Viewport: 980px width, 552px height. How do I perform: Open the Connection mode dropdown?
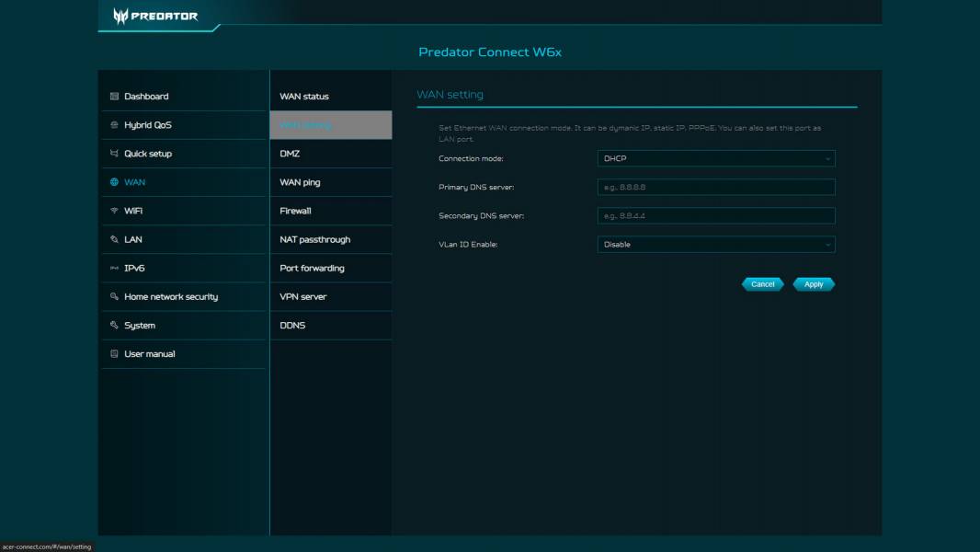[715, 158]
